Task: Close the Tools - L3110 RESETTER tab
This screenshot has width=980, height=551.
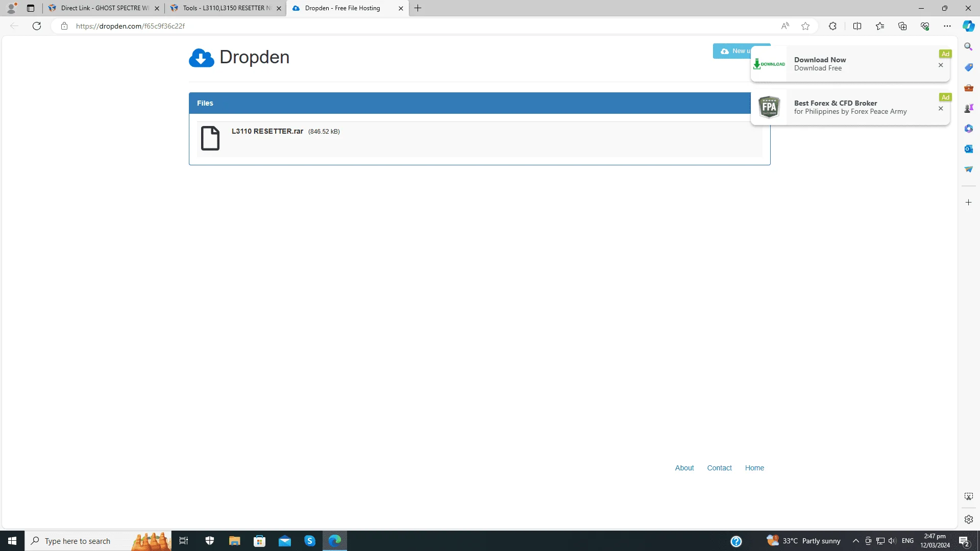Action: tap(279, 8)
